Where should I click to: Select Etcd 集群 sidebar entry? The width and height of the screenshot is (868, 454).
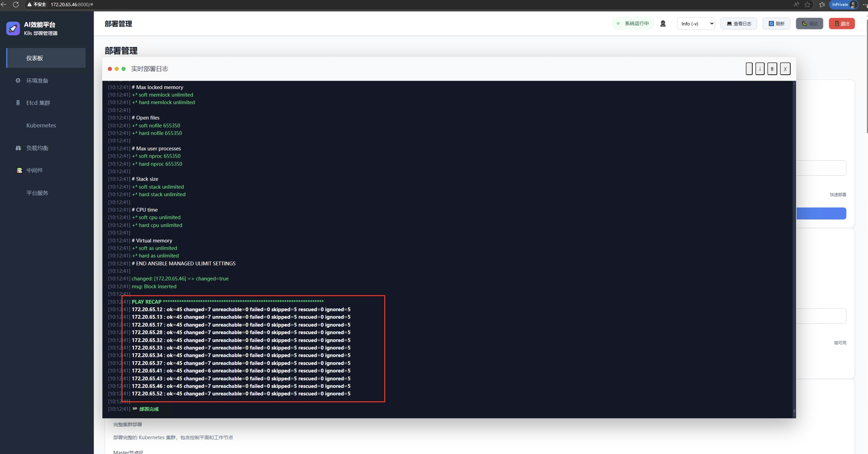click(x=46, y=103)
